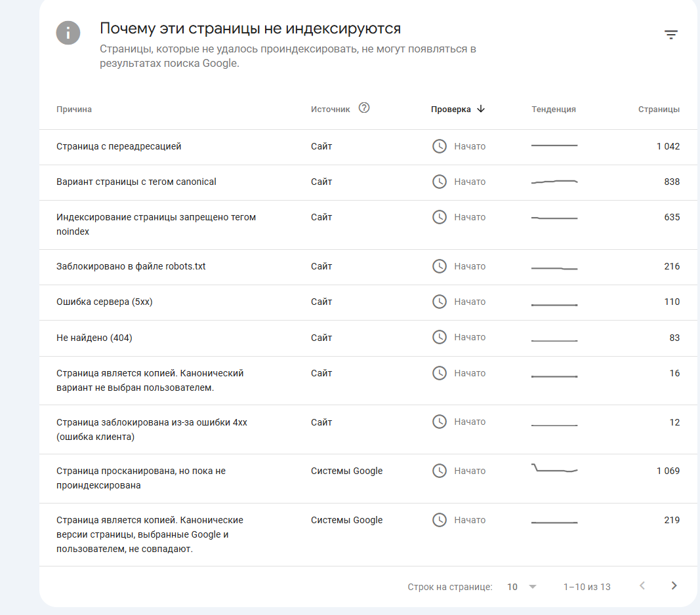The image size is (700, 615).
Task: Go to next page of rows
Action: [x=674, y=586]
